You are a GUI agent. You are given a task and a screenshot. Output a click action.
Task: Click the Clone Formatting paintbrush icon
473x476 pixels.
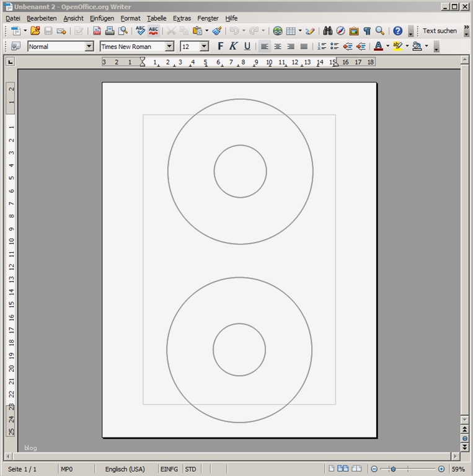[216, 30]
